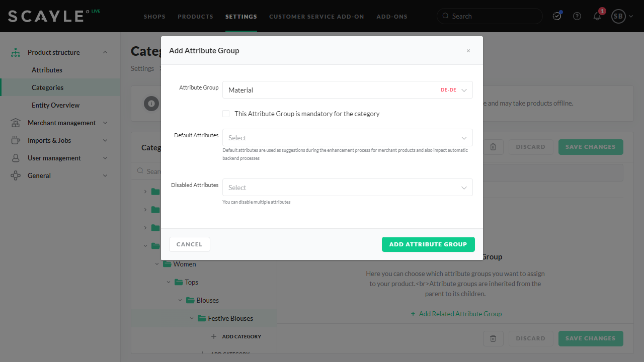Screen dimensions: 644x362
Task: Open the Attribute Group Material dropdown
Action: coord(347,90)
